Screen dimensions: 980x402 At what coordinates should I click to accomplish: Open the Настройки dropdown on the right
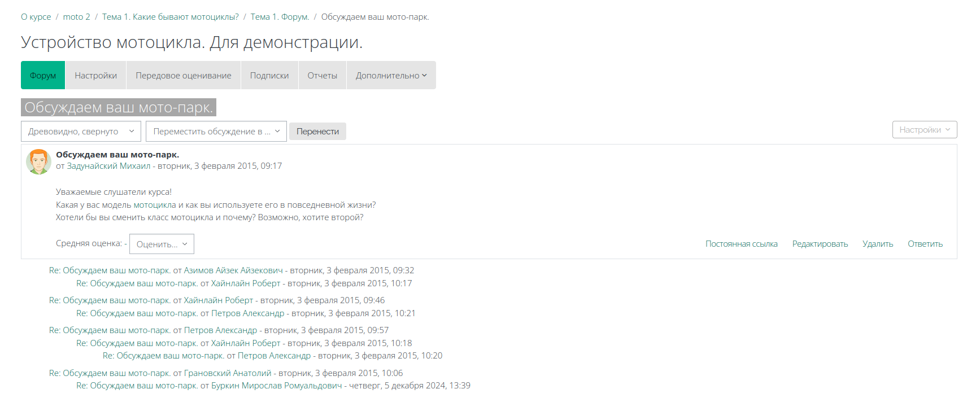(x=924, y=130)
